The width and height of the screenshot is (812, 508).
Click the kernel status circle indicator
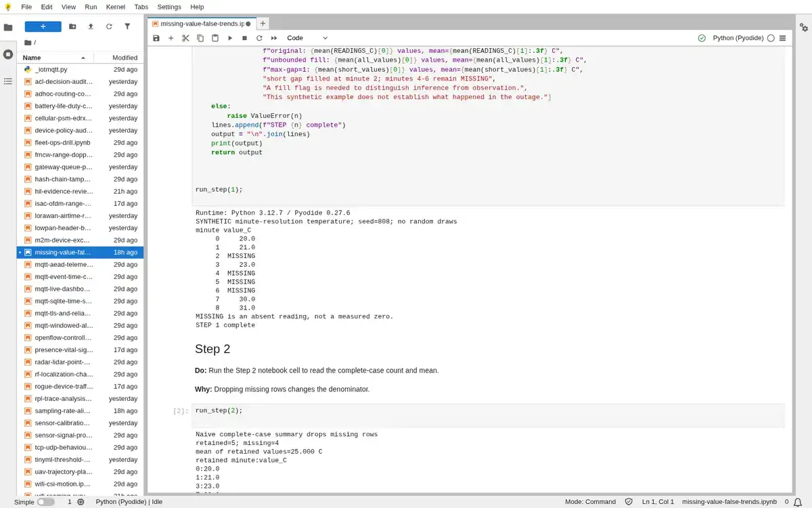click(x=771, y=38)
